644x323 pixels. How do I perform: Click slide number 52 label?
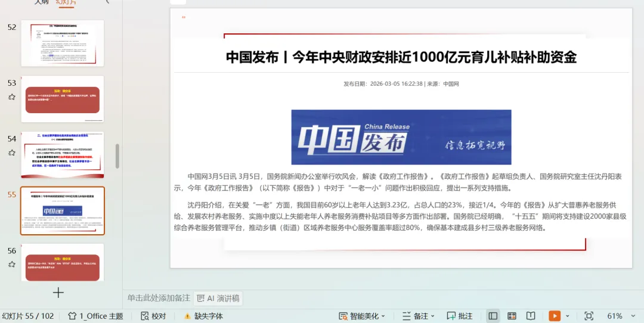[x=12, y=27]
